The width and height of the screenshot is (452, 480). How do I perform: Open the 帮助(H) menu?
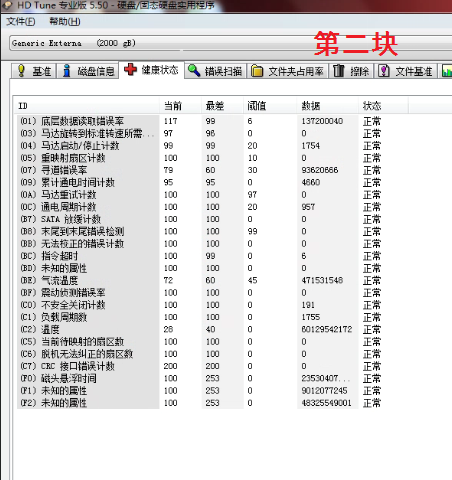click(65, 22)
